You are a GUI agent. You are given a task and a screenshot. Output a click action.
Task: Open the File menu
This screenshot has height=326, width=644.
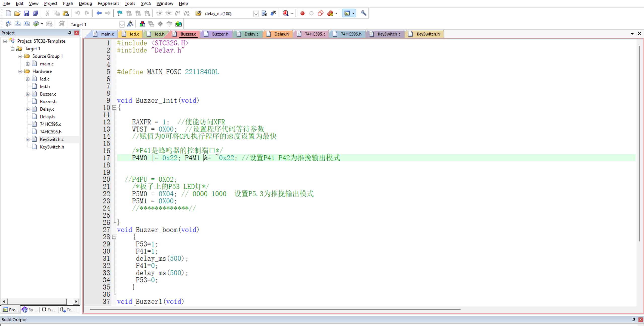tap(7, 3)
